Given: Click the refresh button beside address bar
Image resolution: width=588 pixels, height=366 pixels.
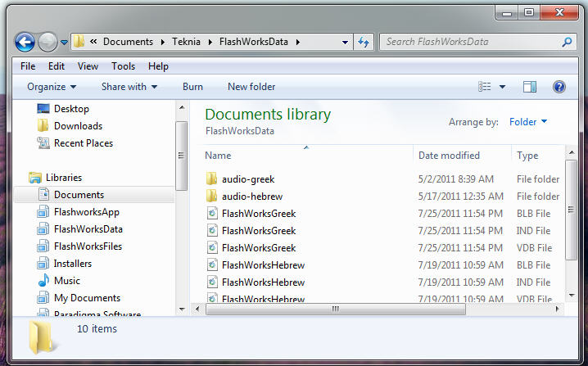Looking at the screenshot, I should [364, 42].
